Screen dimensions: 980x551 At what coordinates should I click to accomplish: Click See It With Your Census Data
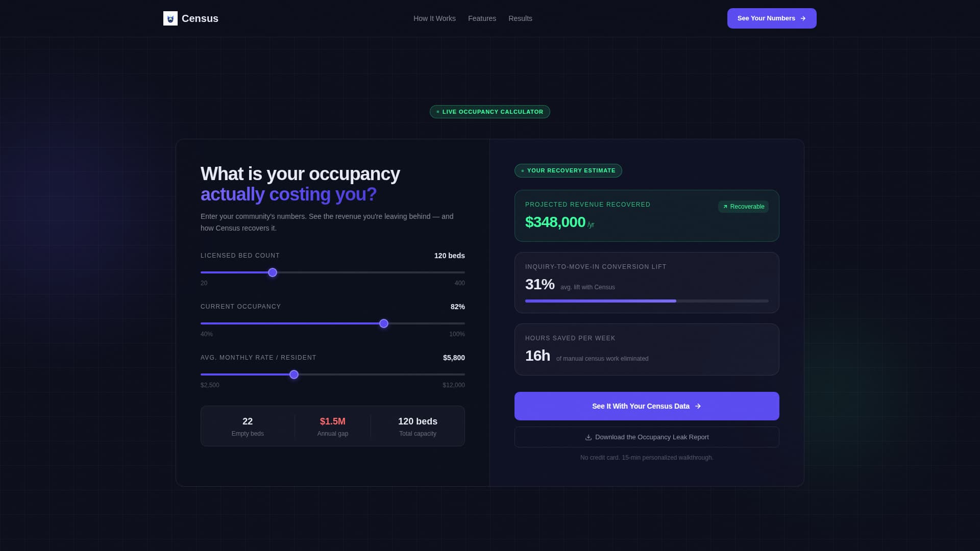point(647,406)
